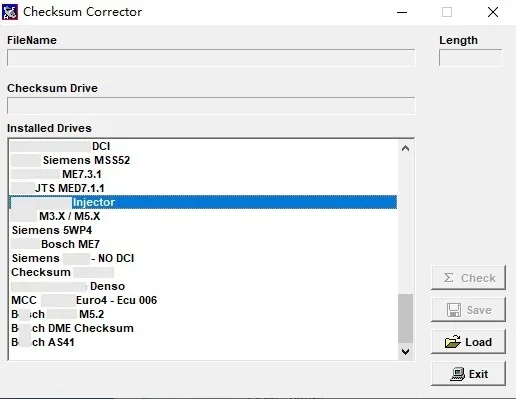Select the Denso drive entry

(203, 286)
